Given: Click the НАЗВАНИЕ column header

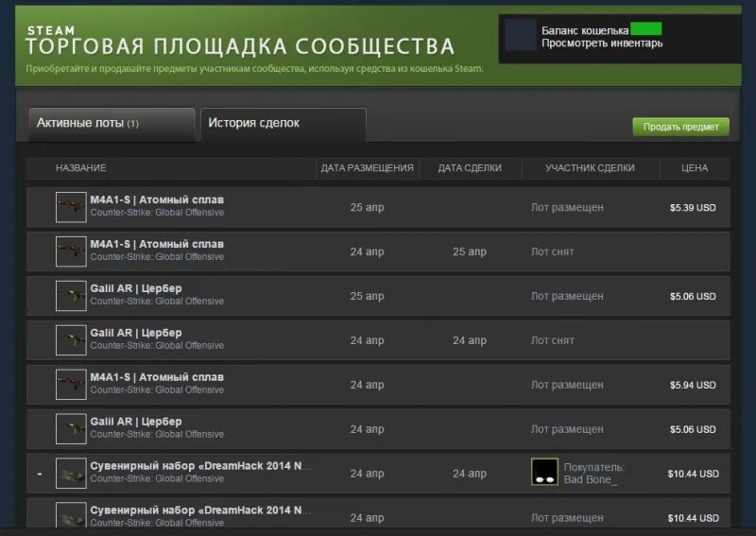Looking at the screenshot, I should pos(81,168).
